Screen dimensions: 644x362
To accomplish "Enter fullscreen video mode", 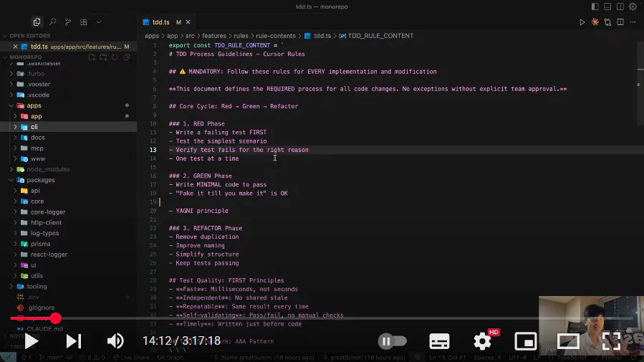I will point(611,341).
